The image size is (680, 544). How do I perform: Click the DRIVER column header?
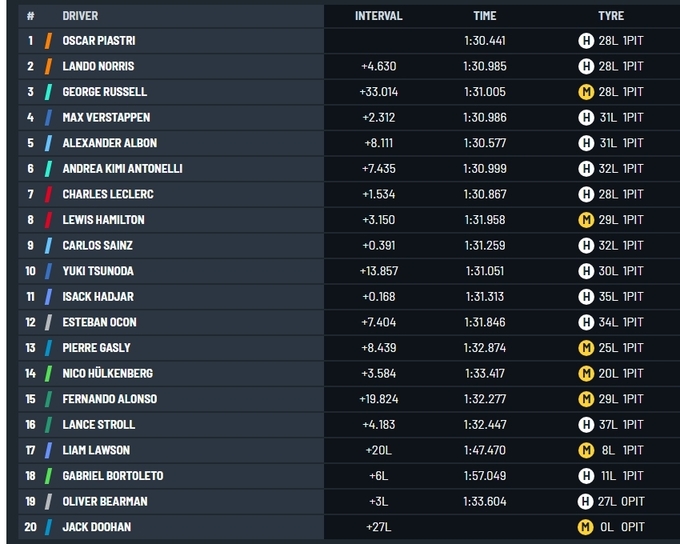[x=80, y=16]
